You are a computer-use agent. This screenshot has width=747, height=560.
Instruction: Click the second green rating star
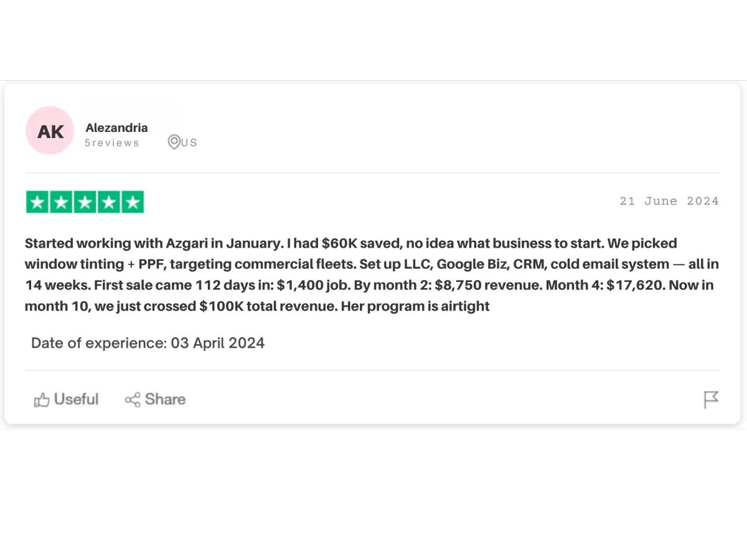coord(61,202)
